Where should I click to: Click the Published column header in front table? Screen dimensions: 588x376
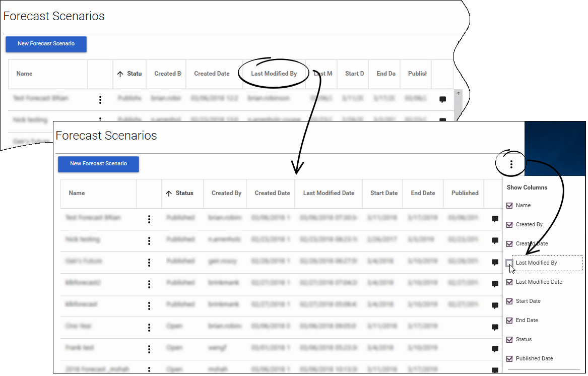(465, 193)
